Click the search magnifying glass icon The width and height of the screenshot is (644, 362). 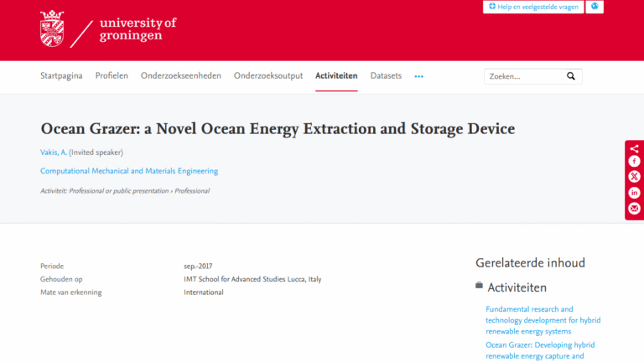[x=571, y=76]
